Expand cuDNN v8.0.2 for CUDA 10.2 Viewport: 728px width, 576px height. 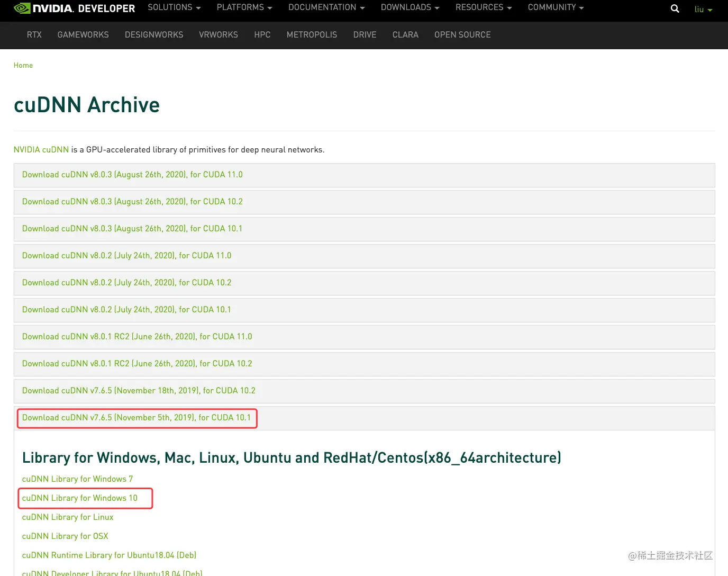pyautogui.click(x=364, y=283)
